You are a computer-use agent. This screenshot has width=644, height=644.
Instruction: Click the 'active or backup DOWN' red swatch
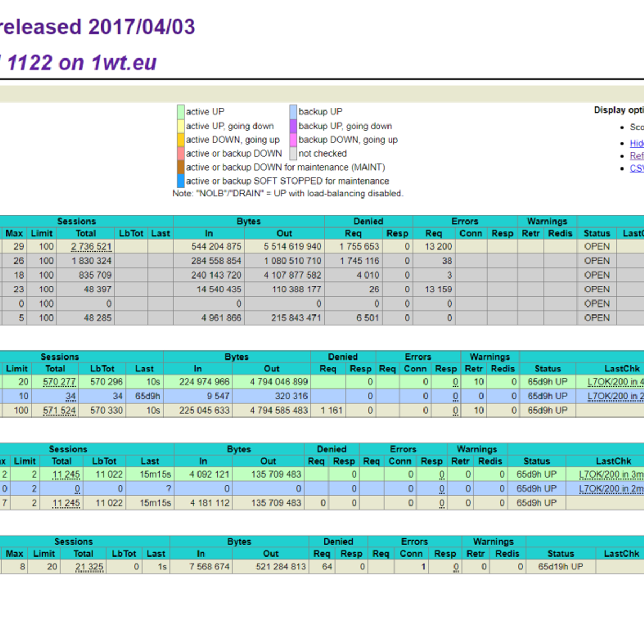[180, 153]
